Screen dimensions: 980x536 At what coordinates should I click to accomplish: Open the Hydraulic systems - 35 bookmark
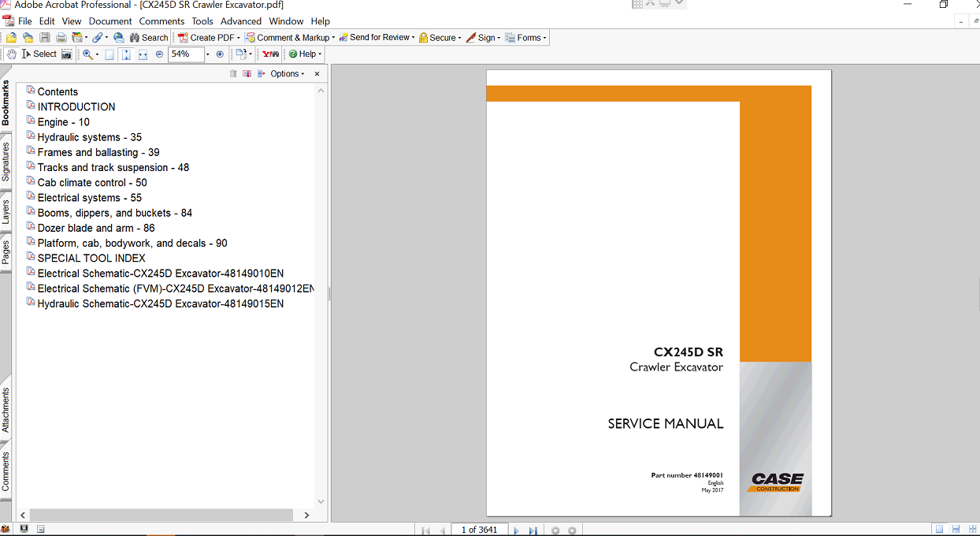point(89,137)
